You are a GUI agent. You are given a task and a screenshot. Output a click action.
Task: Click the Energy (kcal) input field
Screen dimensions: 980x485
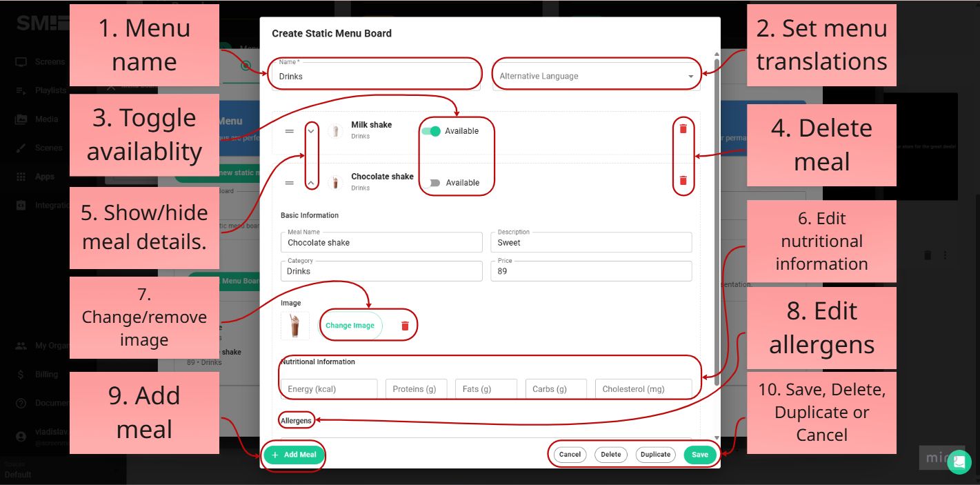[329, 388]
